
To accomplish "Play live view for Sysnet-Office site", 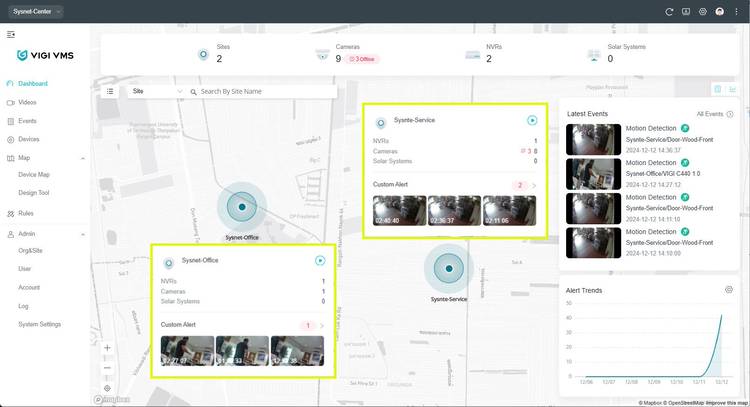I will 320,260.
